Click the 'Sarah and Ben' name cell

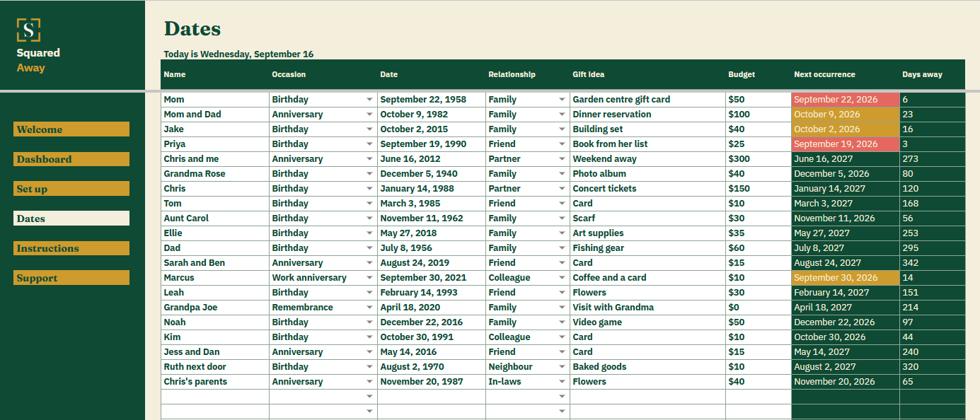pyautogui.click(x=215, y=263)
